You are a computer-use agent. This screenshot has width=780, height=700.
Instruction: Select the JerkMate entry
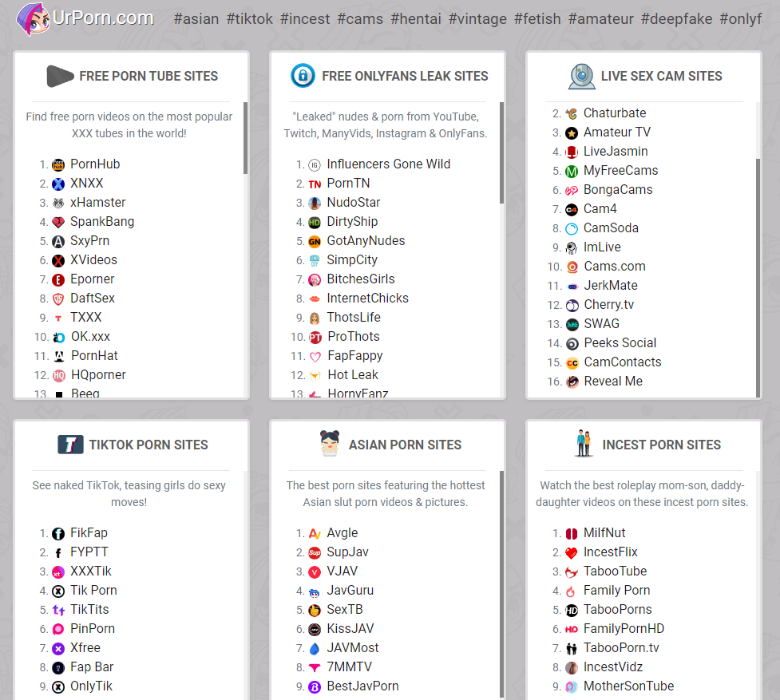[x=611, y=286]
